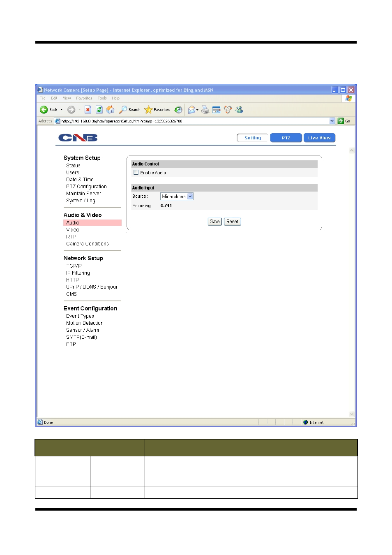
Task: Open Favorites star in toolbar
Action: coord(157,110)
